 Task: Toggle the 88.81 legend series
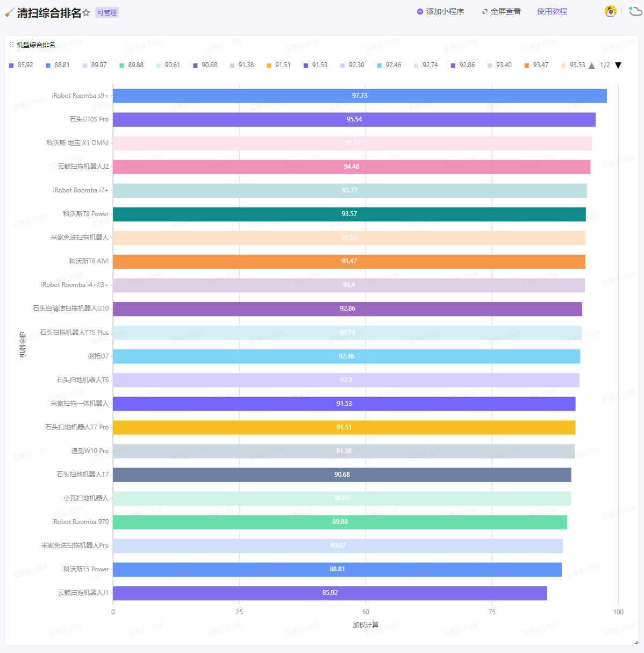[58, 65]
